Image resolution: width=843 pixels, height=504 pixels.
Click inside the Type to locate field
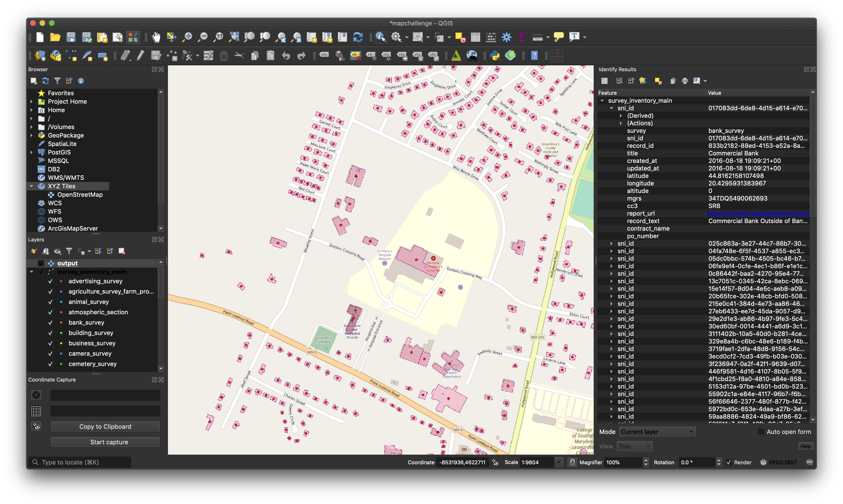[80, 462]
